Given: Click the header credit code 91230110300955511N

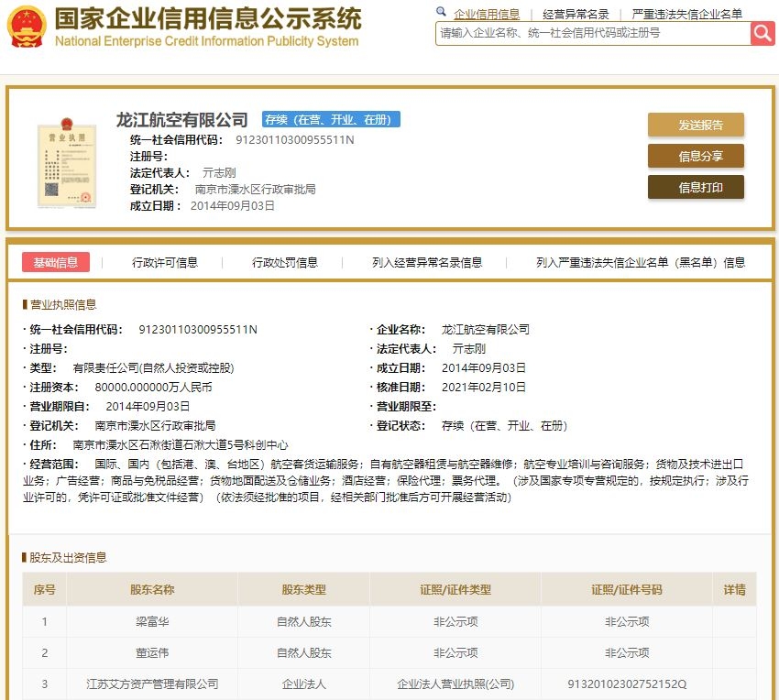Looking at the screenshot, I should coord(294,140).
